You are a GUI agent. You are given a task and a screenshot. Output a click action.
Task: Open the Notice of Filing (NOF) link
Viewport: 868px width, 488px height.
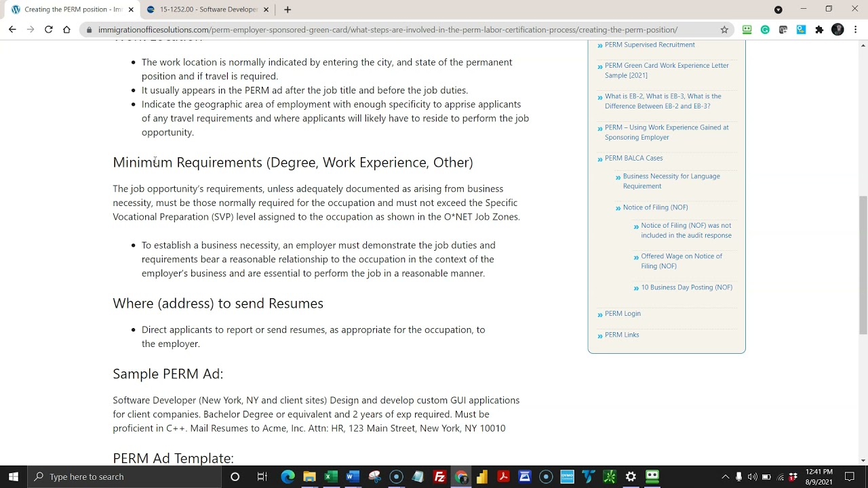point(655,207)
